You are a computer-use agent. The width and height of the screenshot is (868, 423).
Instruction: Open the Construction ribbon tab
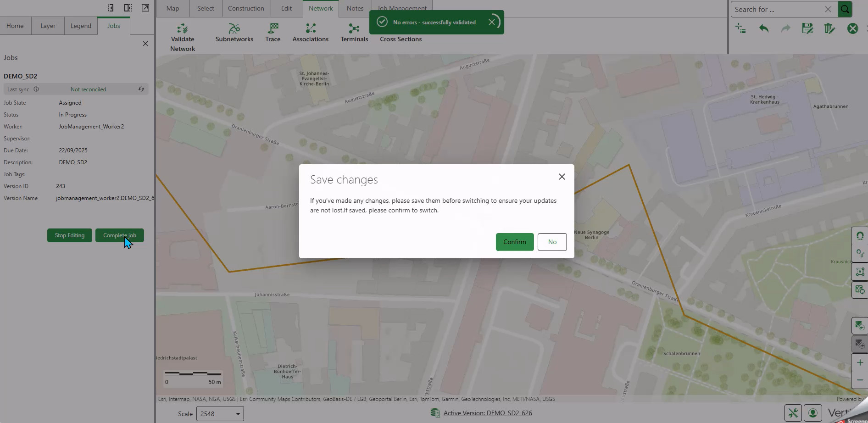(x=246, y=8)
